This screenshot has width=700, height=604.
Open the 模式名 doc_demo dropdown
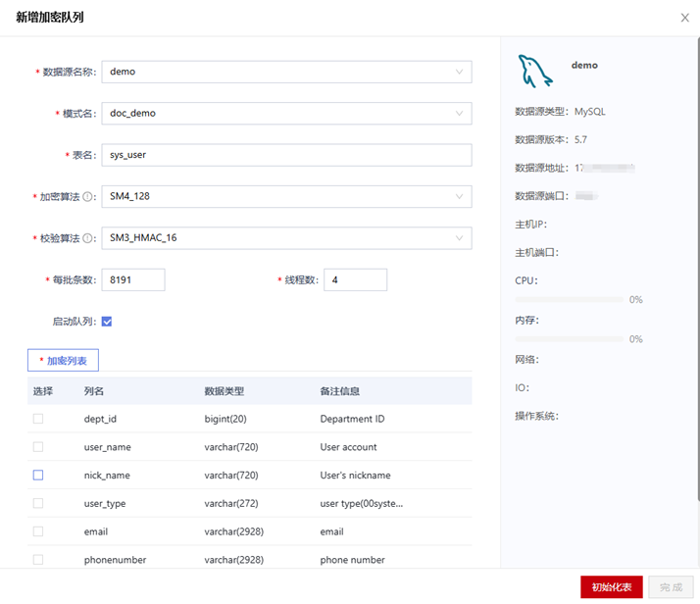[x=286, y=114]
